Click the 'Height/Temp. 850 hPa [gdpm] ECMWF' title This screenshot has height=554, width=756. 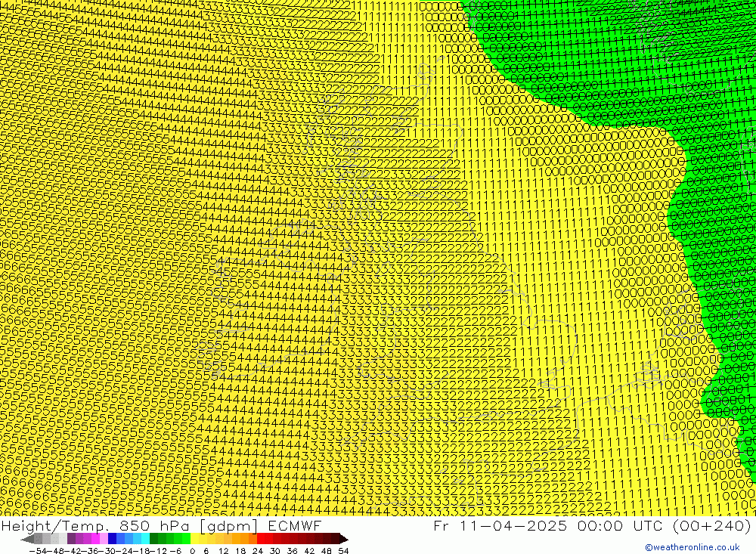click(161, 525)
